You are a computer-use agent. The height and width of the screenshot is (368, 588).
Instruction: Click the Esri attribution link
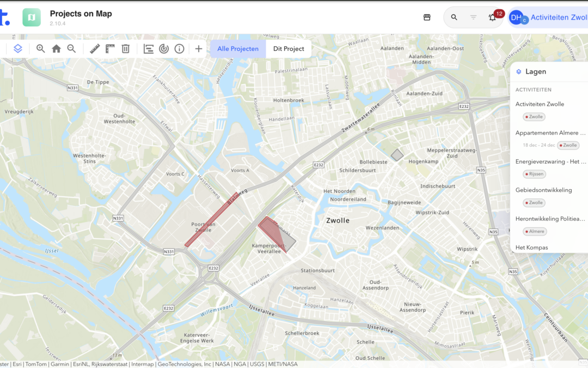(17, 364)
